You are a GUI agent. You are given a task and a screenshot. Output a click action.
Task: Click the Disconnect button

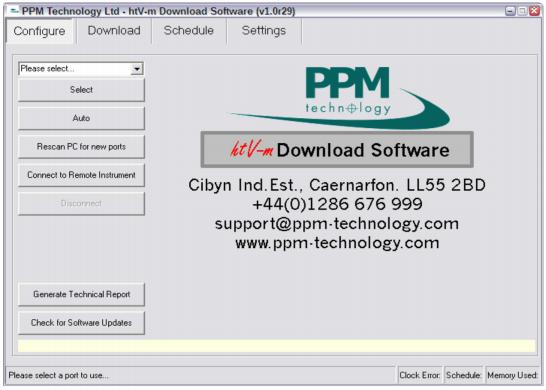[x=81, y=204]
